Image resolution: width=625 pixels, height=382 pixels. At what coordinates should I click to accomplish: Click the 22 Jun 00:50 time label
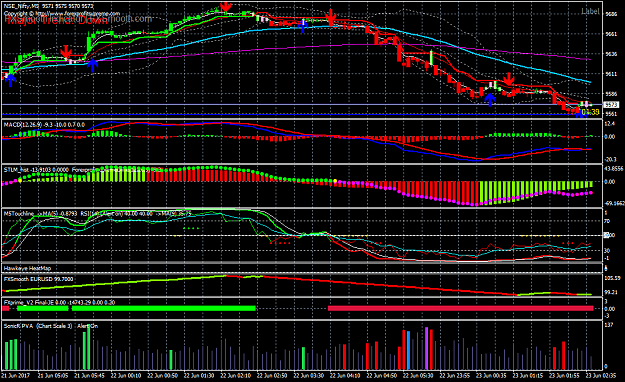click(x=162, y=376)
